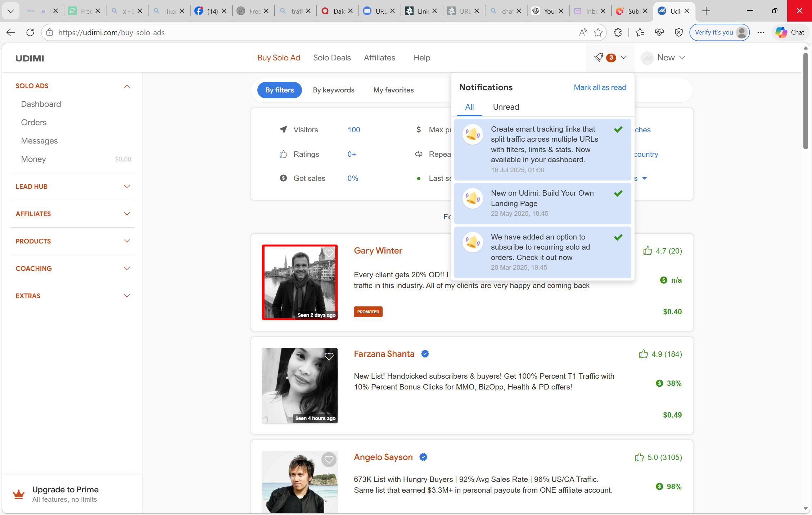Click the green dollar icon beside 98%
812x515 pixels.
click(x=659, y=487)
